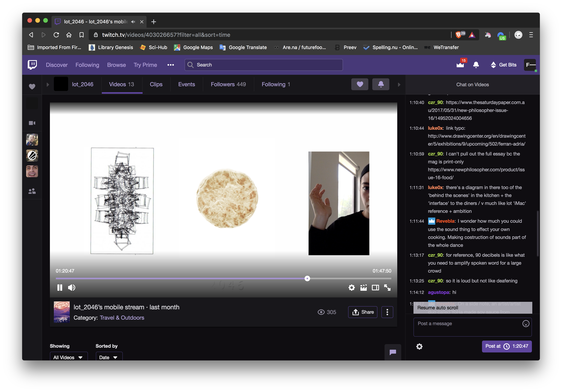Viewport: 562px width, 392px height.
Task: Open the Prime loot crown icon
Action: (460, 65)
